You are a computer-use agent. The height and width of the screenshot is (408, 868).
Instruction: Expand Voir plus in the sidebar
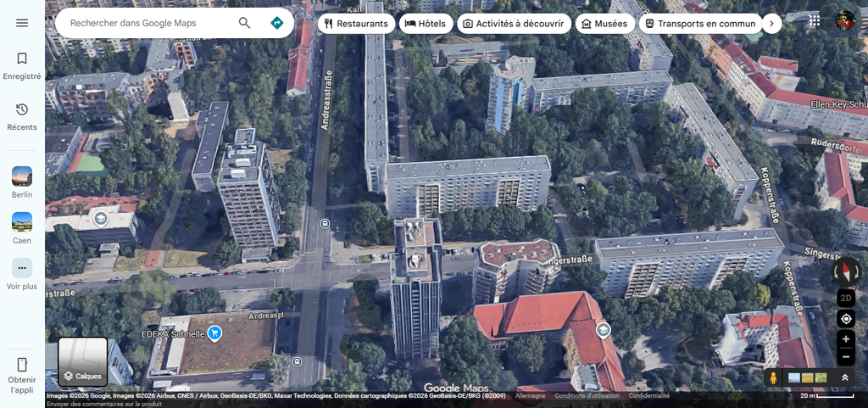pos(22,274)
